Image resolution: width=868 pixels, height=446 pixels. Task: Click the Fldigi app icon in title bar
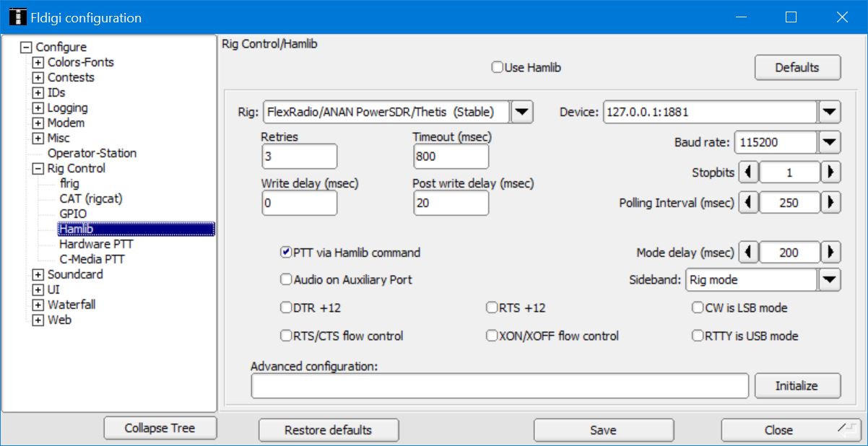[x=17, y=17]
